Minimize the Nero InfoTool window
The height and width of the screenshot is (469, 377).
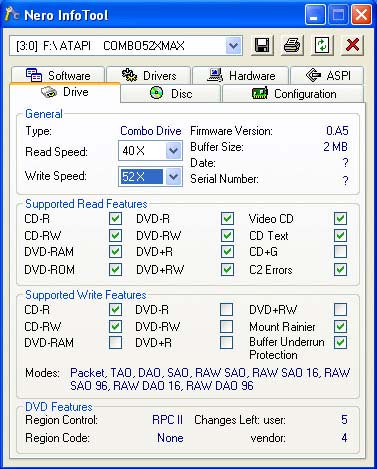(x=314, y=15)
